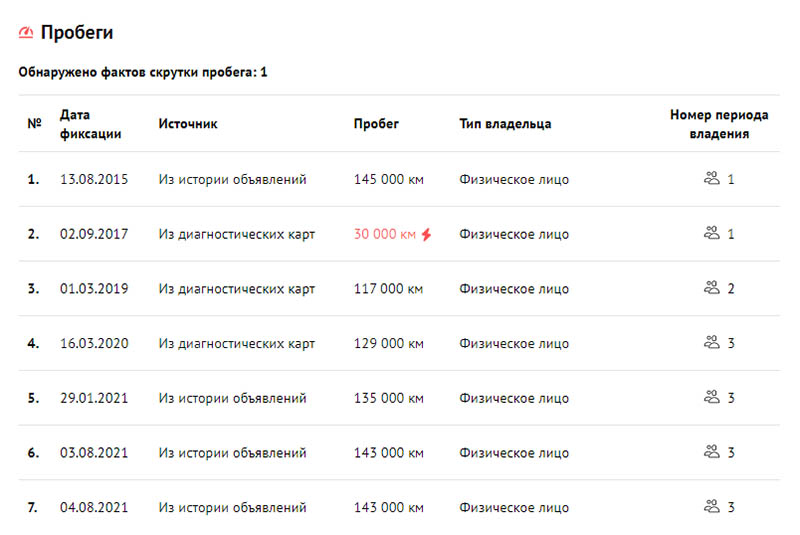Screen dimensions: 800x535
Task: Select the Пробеги section heading
Action: tap(77, 33)
